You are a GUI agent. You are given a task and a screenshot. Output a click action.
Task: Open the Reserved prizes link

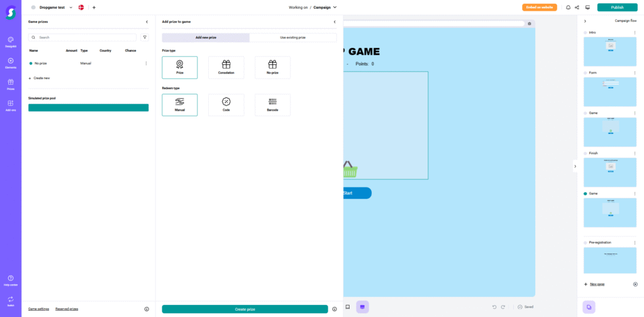(67, 309)
